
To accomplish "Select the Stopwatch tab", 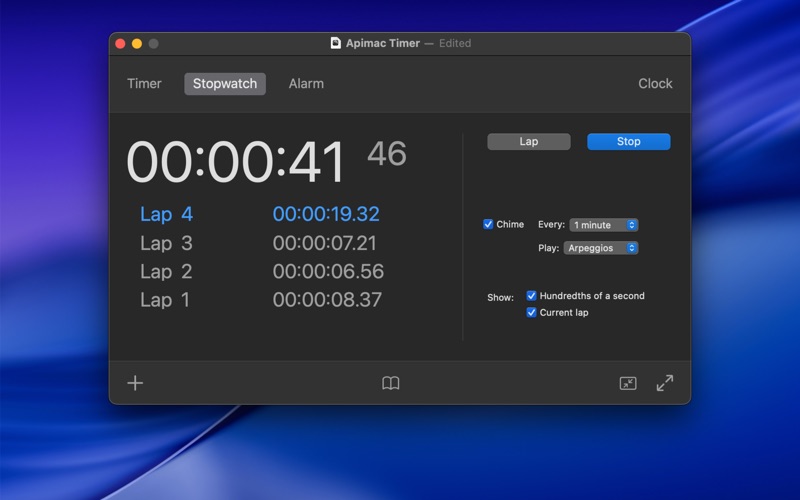I will click(x=225, y=84).
